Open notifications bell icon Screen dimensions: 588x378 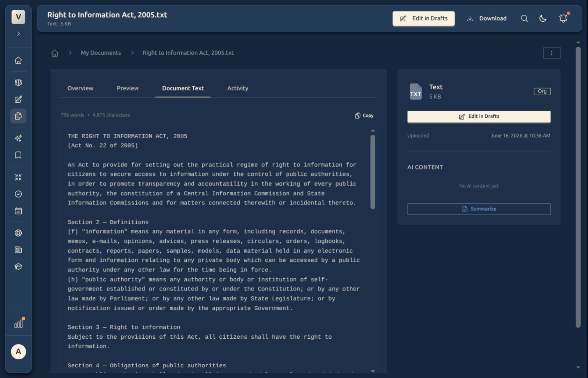(563, 18)
